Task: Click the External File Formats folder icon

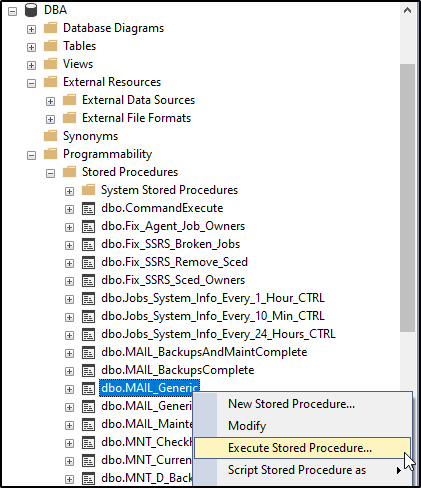Action: tap(70, 118)
